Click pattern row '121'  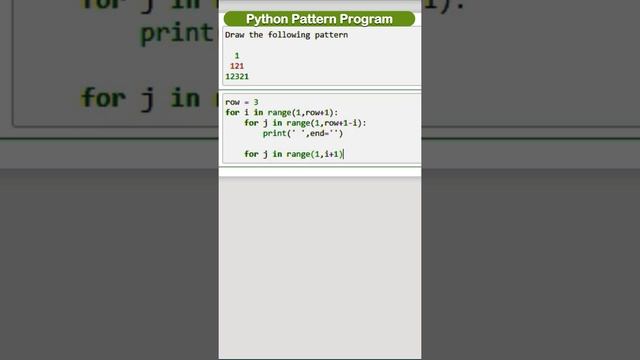(237, 66)
